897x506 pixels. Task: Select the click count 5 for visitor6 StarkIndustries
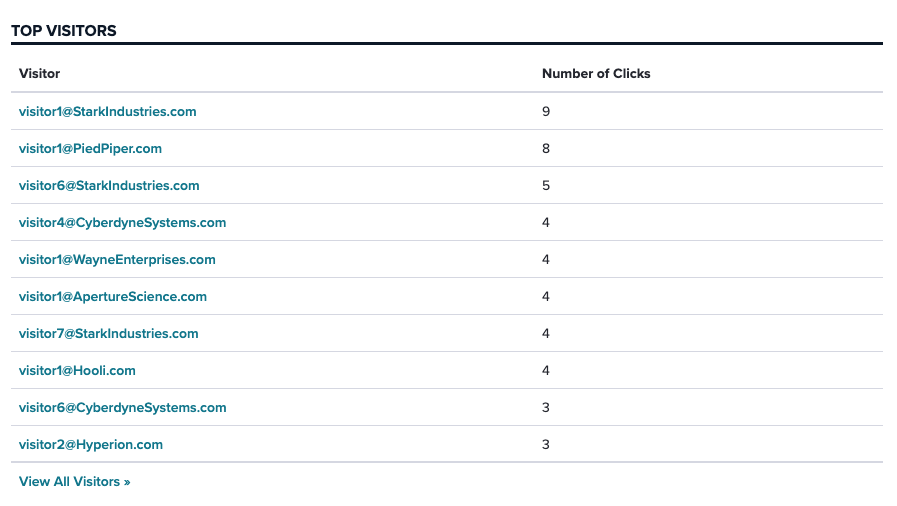(546, 186)
